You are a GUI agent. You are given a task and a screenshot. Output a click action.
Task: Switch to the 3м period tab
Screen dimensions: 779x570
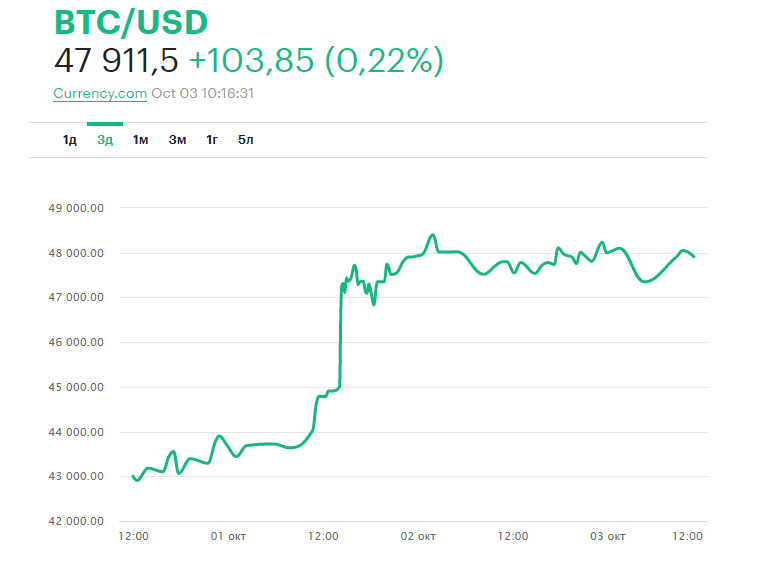coord(177,139)
